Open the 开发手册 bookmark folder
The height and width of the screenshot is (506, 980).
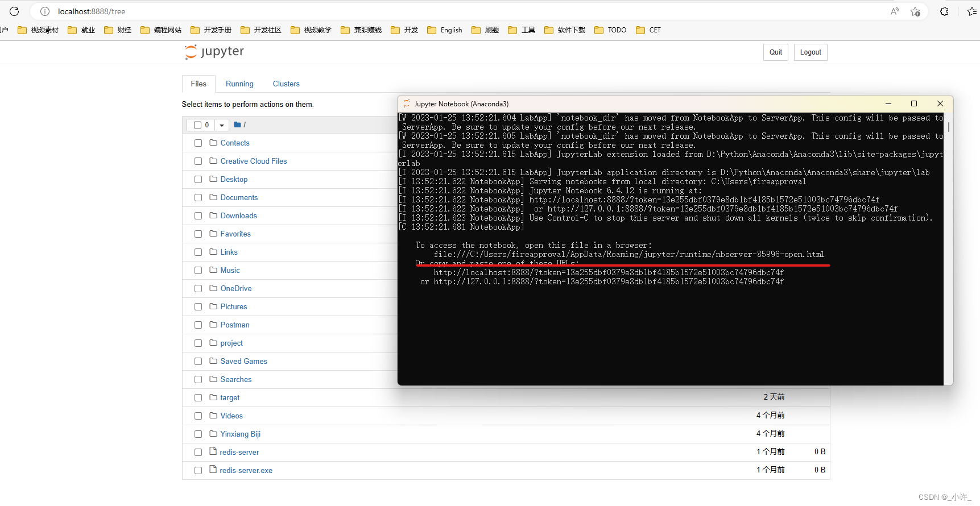tap(211, 30)
